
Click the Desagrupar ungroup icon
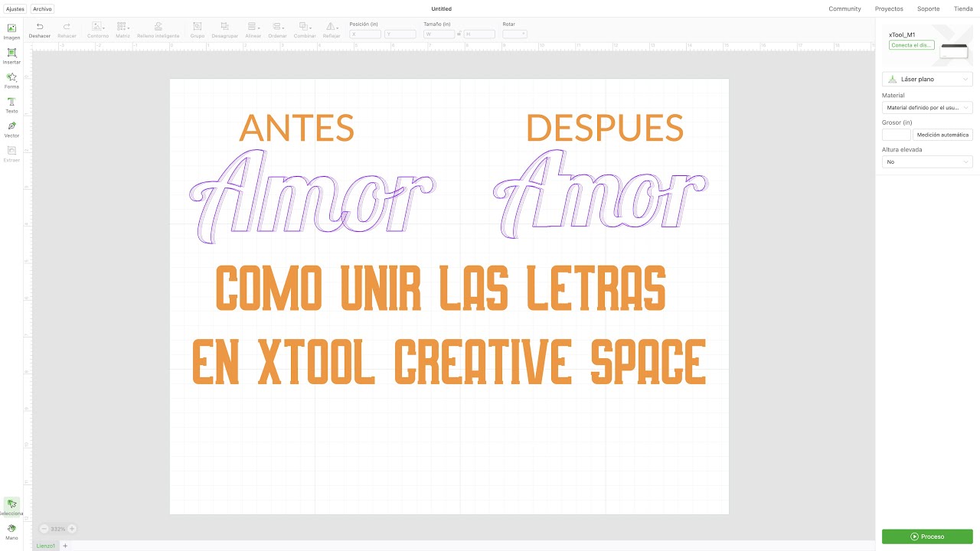224,31
